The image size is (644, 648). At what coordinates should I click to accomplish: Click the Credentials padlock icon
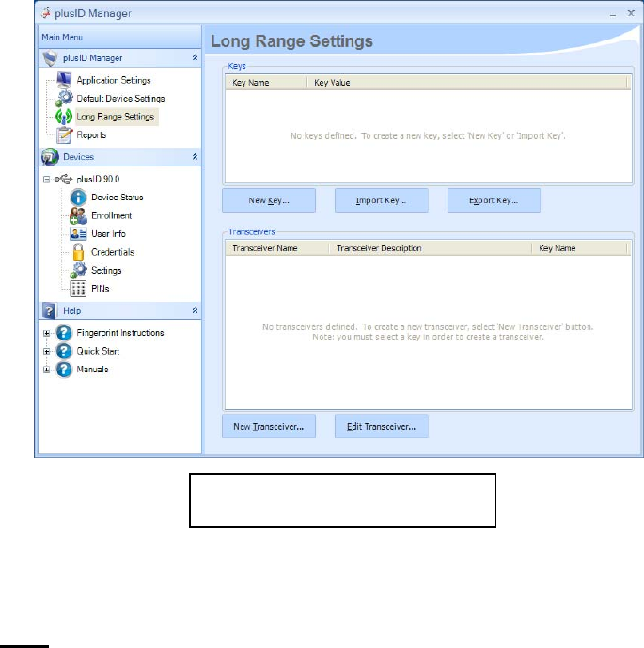tap(78, 252)
